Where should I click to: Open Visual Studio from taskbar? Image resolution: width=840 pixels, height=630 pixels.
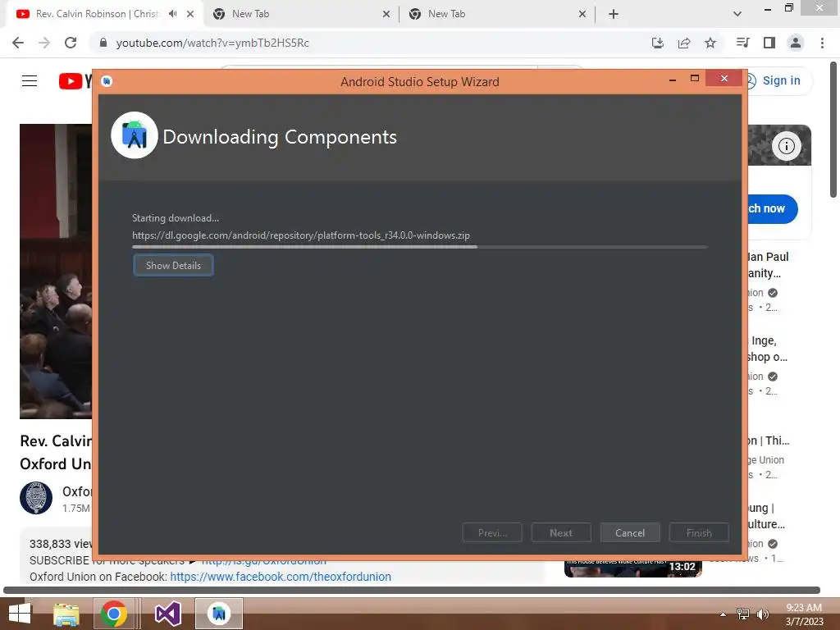(x=167, y=614)
